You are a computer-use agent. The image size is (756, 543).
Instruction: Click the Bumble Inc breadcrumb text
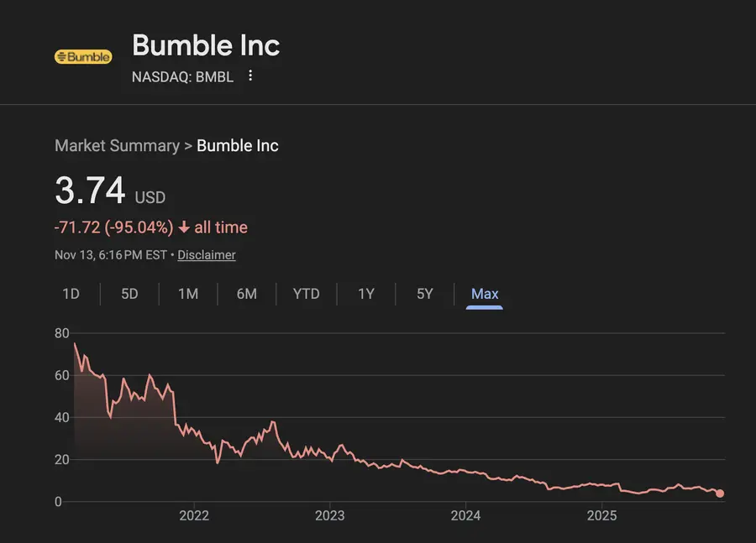tap(238, 145)
